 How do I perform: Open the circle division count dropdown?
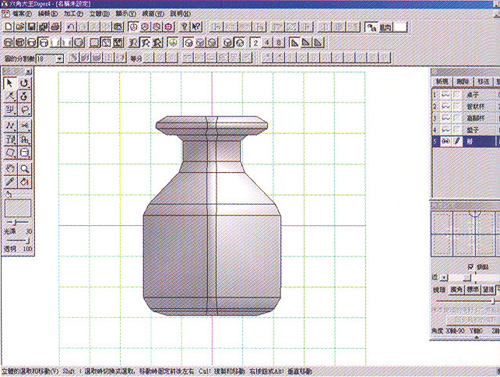coord(60,59)
